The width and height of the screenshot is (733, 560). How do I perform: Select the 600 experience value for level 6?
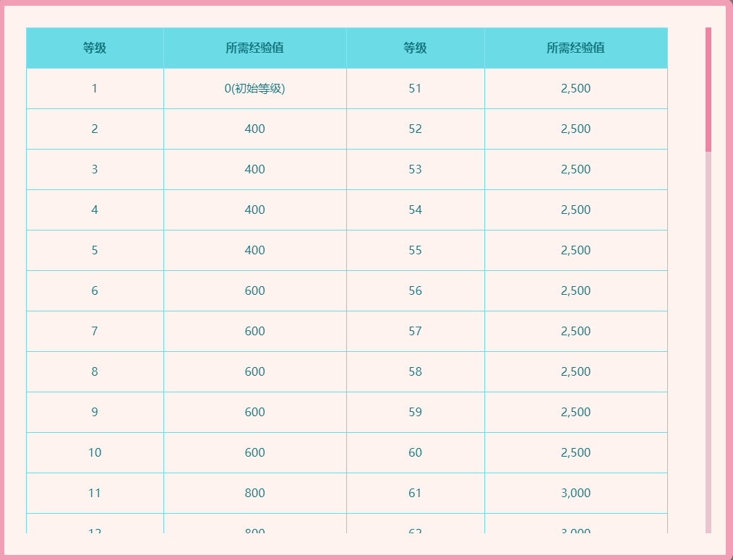coord(254,291)
